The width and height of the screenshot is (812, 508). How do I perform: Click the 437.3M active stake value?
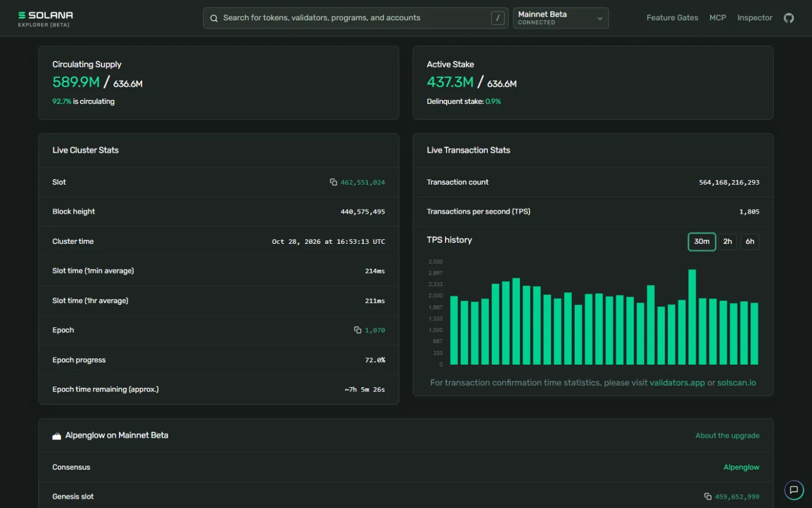click(450, 82)
